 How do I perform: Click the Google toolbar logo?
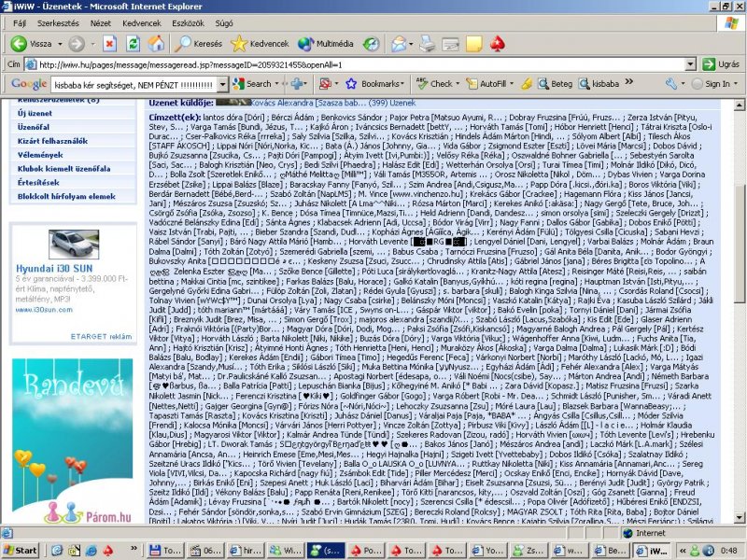pos(29,84)
